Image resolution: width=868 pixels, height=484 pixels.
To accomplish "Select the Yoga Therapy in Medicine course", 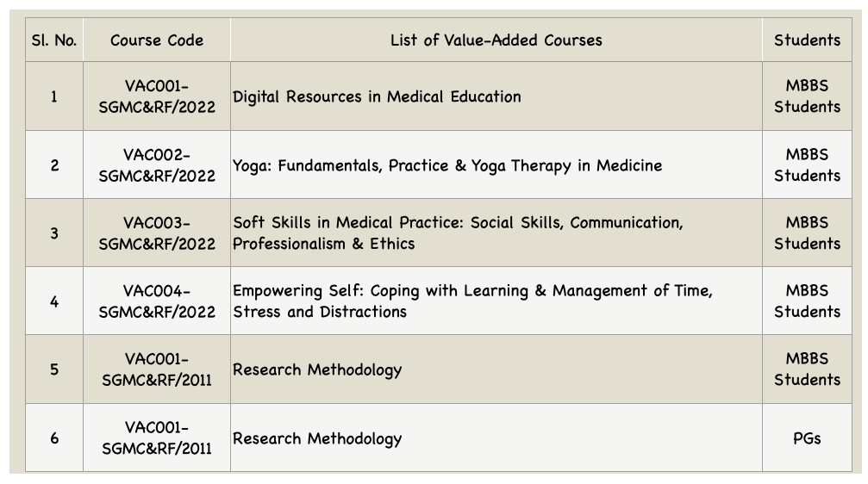I will [447, 165].
